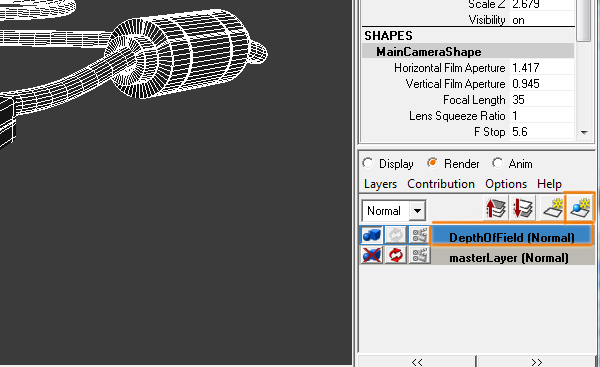This screenshot has height=367, width=600.
Task: Toggle renderable icon for masterLayer
Action: pyautogui.click(x=372, y=254)
